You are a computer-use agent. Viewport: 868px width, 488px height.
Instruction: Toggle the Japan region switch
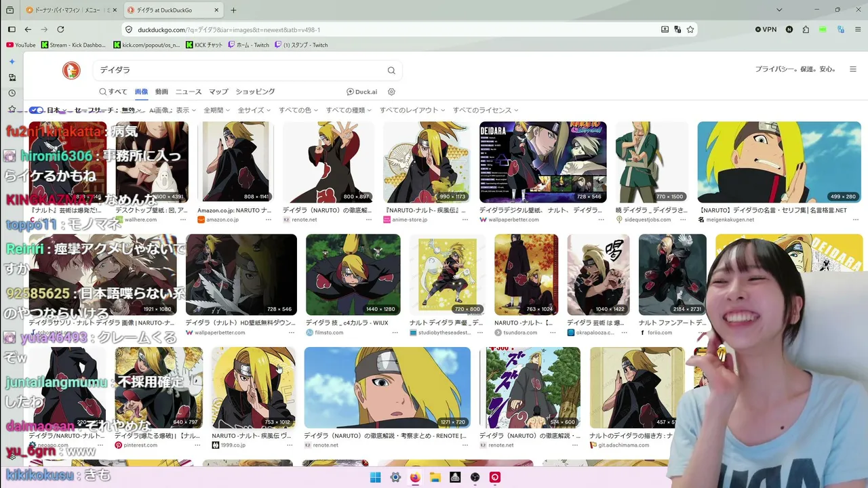37,110
